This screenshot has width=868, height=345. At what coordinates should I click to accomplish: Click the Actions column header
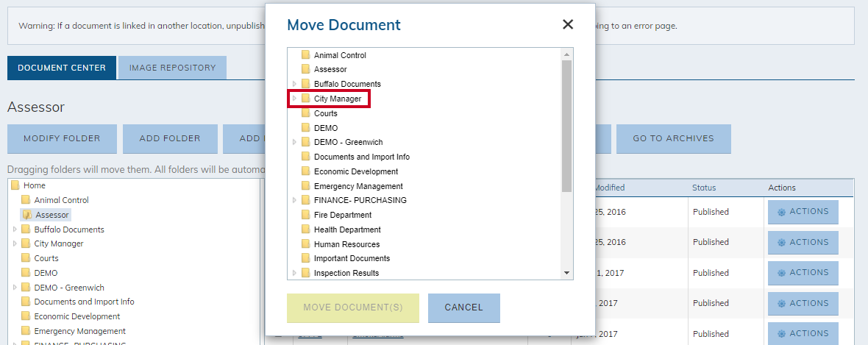coord(782,188)
